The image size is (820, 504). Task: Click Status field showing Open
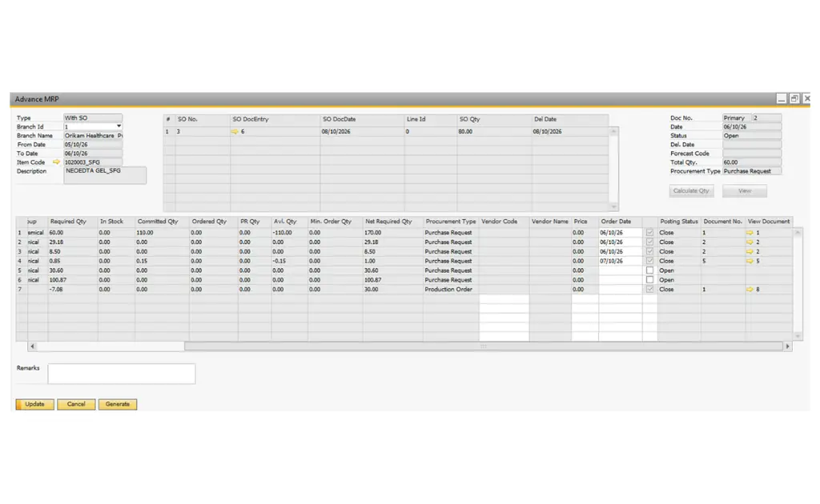coord(752,135)
